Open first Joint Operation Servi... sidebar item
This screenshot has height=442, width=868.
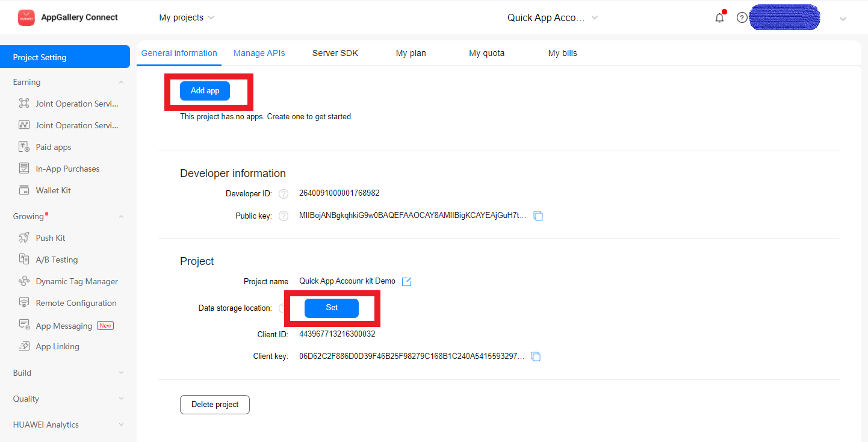(69, 104)
